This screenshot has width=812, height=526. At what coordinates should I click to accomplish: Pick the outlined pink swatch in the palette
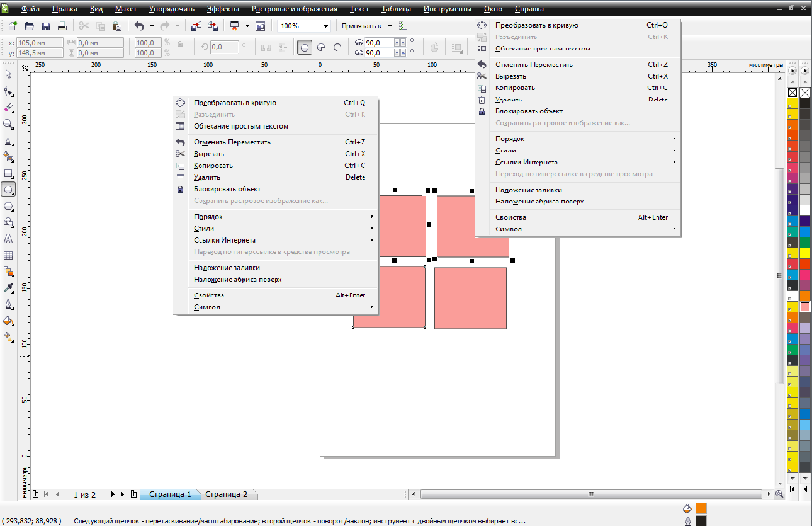(804, 307)
